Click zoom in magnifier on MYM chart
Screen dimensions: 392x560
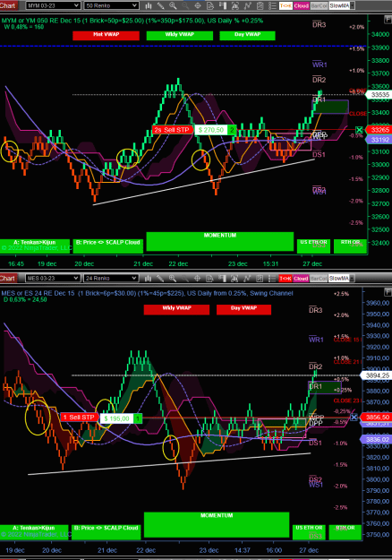click(x=173, y=5)
